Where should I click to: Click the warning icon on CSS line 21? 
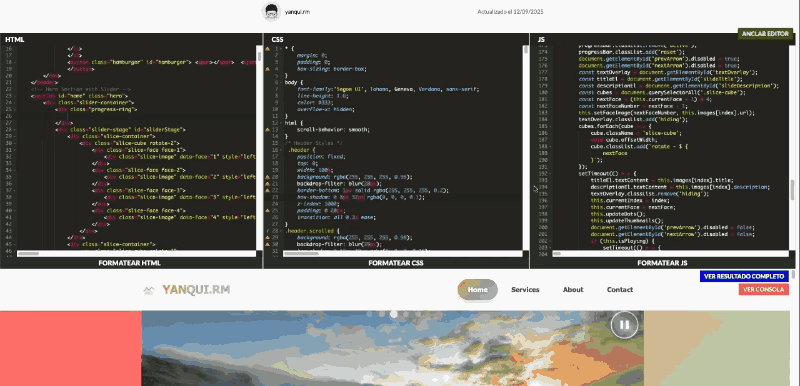click(x=267, y=184)
